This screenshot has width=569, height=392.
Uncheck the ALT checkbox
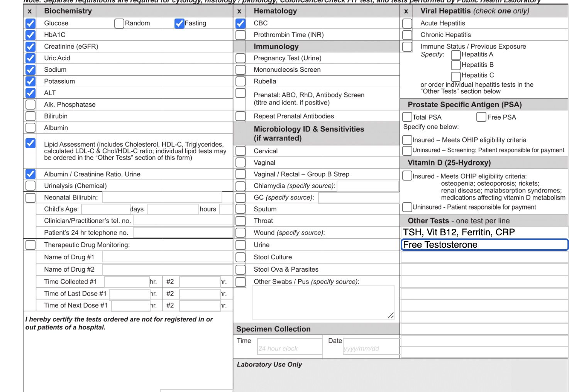click(30, 93)
